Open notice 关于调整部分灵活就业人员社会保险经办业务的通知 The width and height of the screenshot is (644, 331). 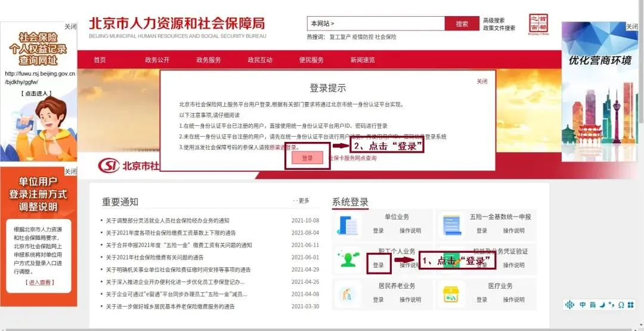point(168,221)
